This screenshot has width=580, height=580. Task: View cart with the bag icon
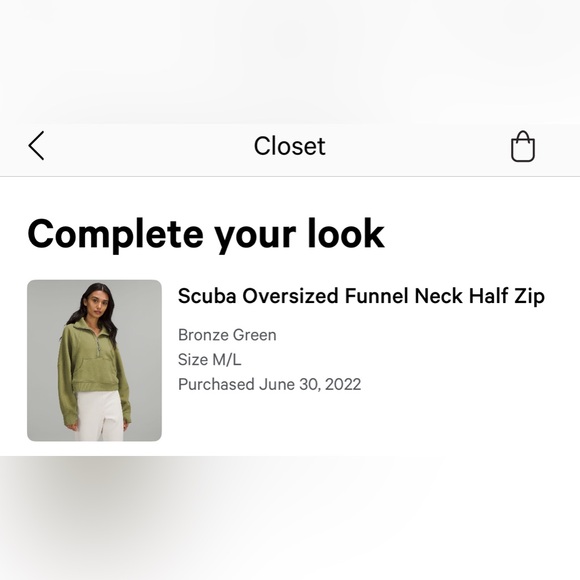tap(523, 146)
